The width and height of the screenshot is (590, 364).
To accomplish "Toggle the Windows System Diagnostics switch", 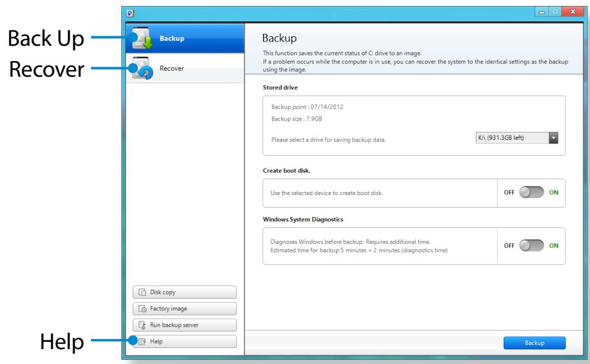I will pos(531,246).
